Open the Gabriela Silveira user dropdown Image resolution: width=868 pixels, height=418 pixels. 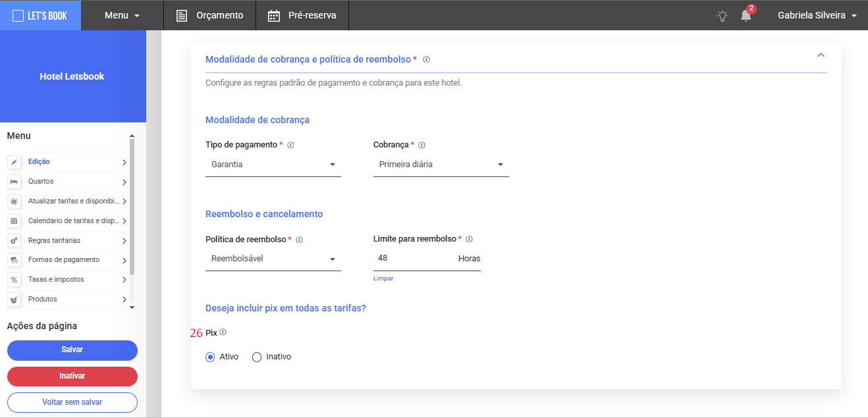817,15
